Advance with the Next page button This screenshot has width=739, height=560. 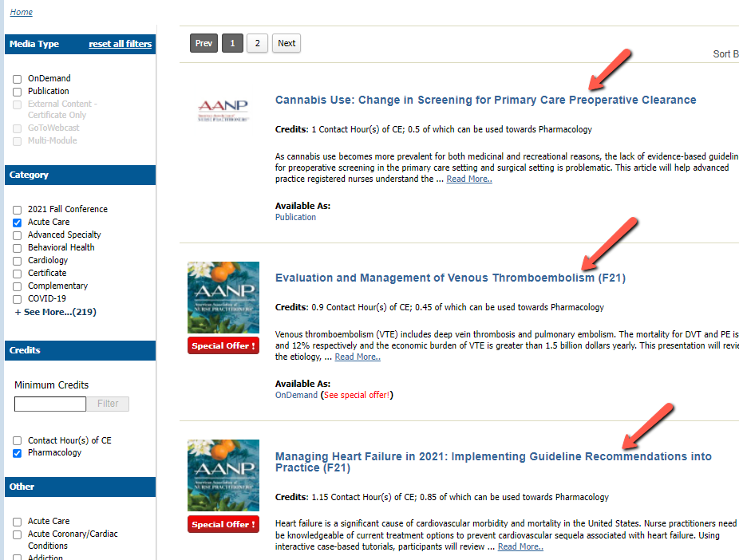coord(287,43)
